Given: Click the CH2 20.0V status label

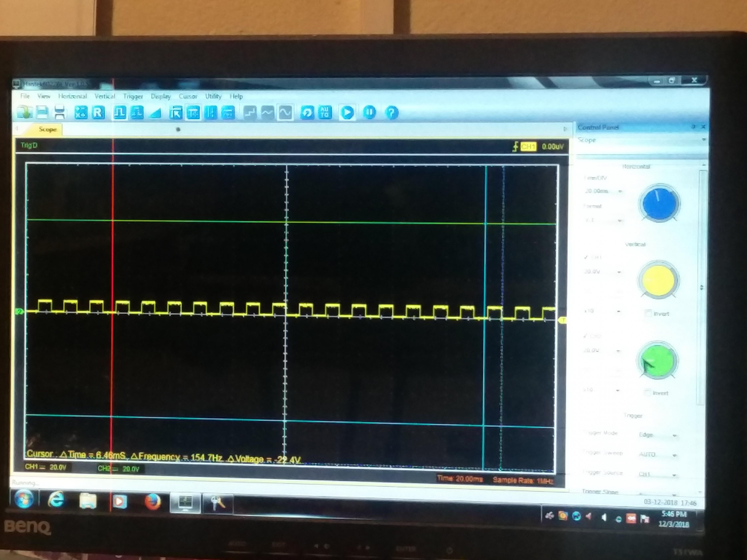Looking at the screenshot, I should pyautogui.click(x=118, y=469).
